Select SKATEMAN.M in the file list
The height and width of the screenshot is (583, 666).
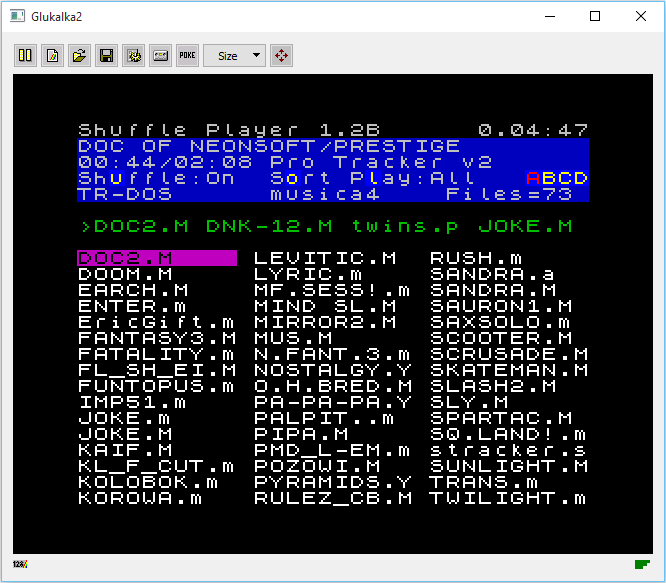[509, 370]
